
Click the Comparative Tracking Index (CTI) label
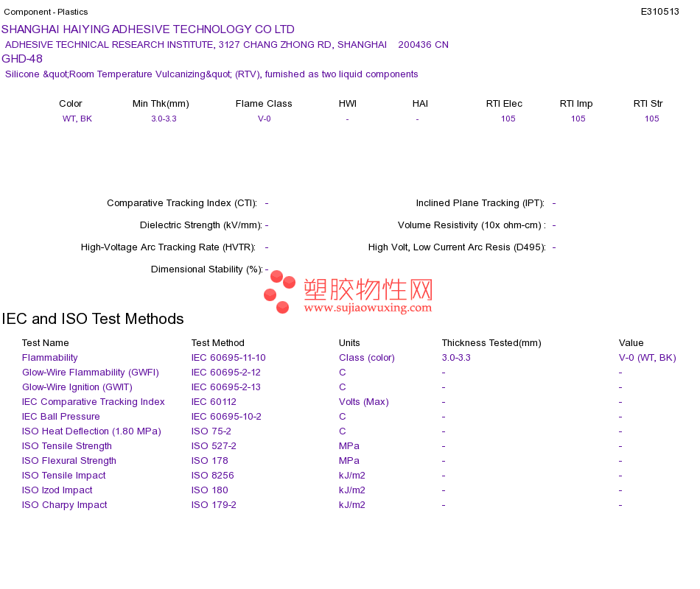point(182,203)
